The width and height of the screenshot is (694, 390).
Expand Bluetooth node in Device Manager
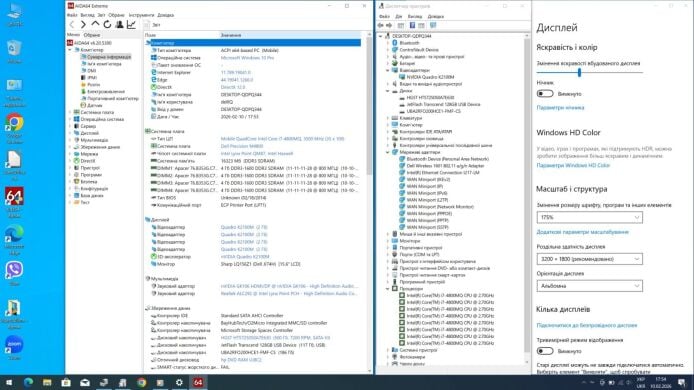(388, 43)
